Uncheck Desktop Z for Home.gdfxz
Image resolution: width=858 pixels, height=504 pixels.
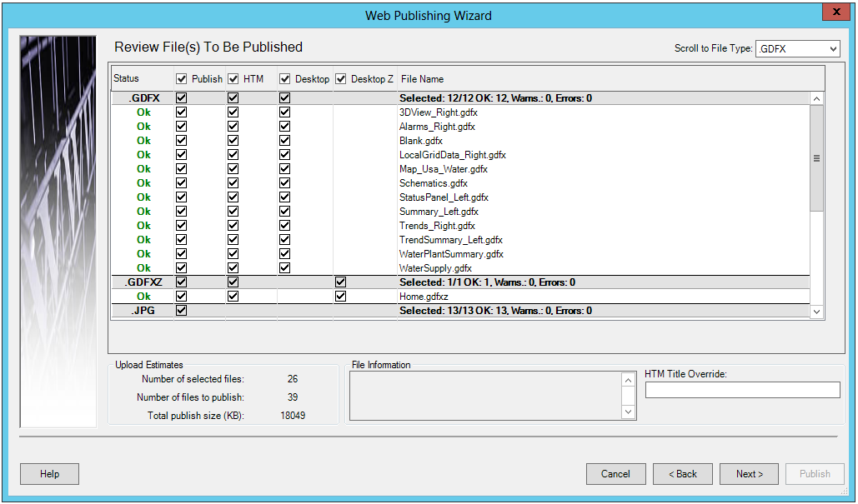340,297
